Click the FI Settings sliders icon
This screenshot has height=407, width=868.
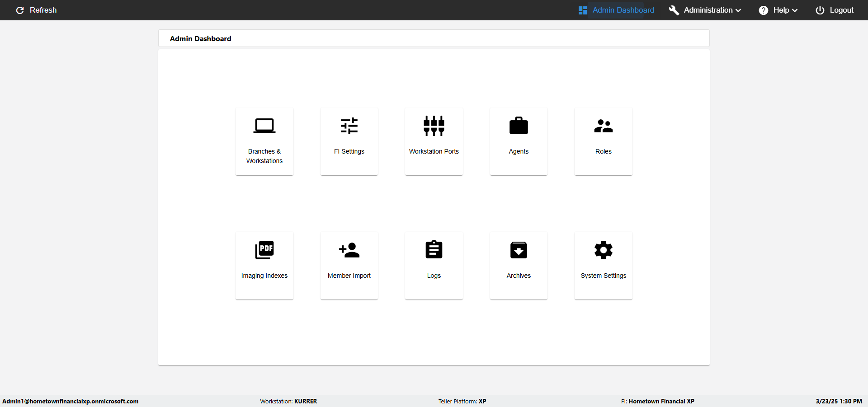click(349, 126)
